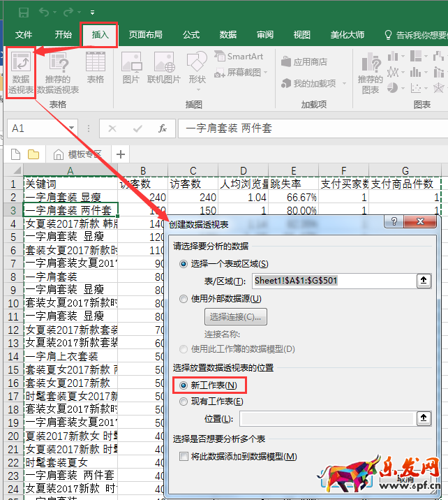Click the 表/区域 range input field
Screen dimensions: 448x500
tap(331, 281)
